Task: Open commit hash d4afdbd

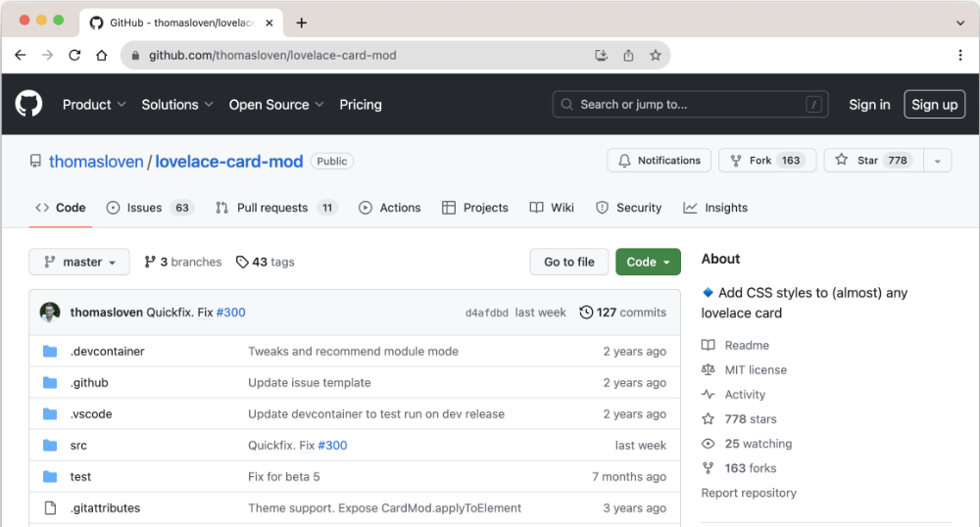Action: click(486, 312)
